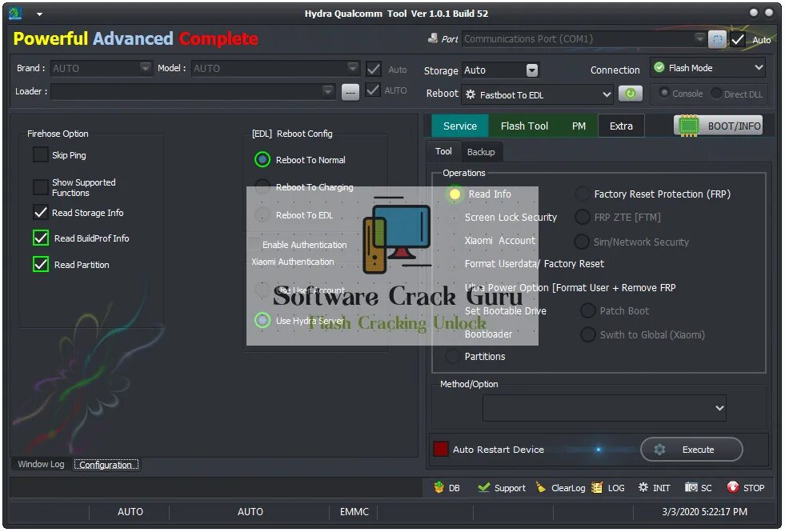Image resolution: width=785 pixels, height=532 pixels.
Task: Uncheck Read Partition checkbox
Action: point(41,264)
